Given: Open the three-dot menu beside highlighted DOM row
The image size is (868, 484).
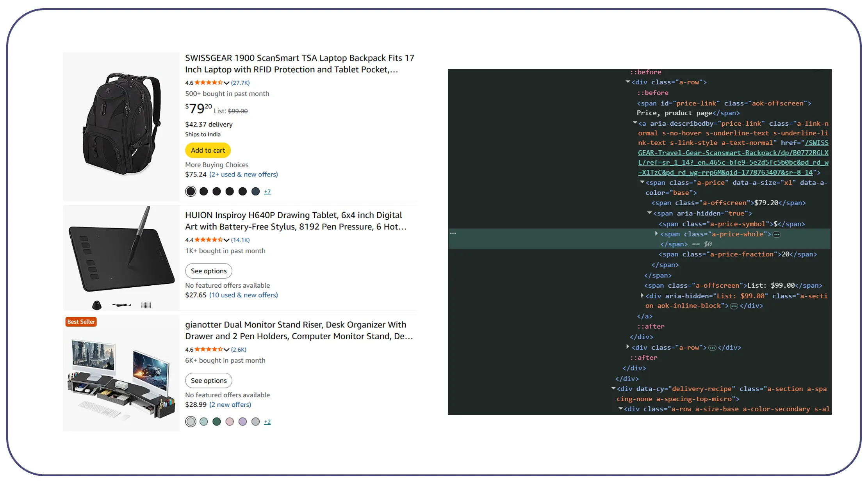Looking at the screenshot, I should click(453, 233).
